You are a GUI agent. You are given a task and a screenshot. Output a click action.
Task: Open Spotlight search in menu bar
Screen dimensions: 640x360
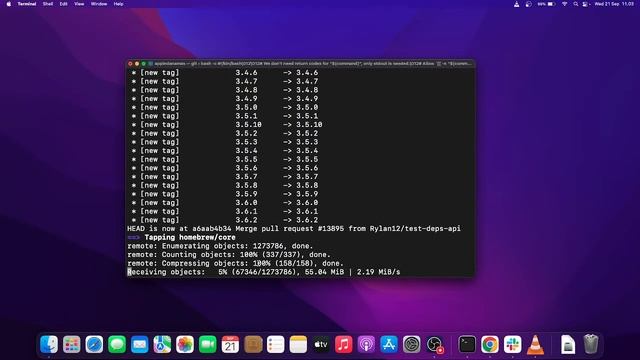pos(576,4)
